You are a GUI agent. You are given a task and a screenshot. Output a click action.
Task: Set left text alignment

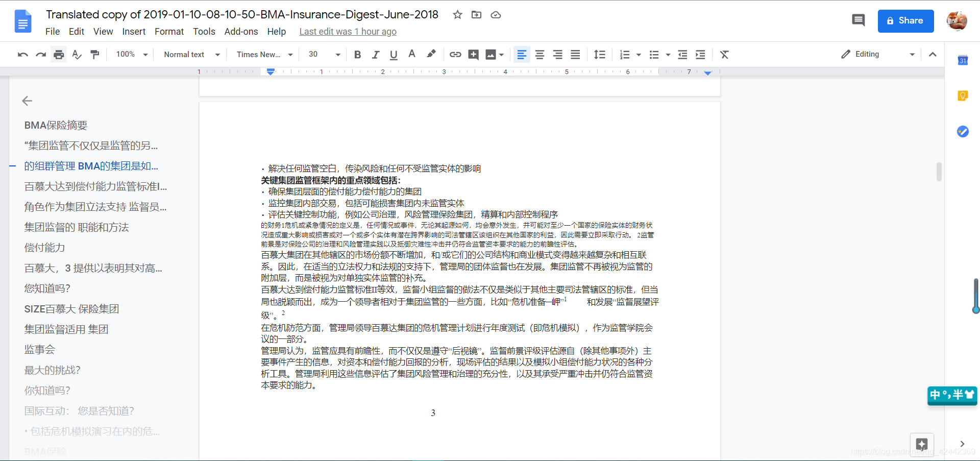point(522,55)
